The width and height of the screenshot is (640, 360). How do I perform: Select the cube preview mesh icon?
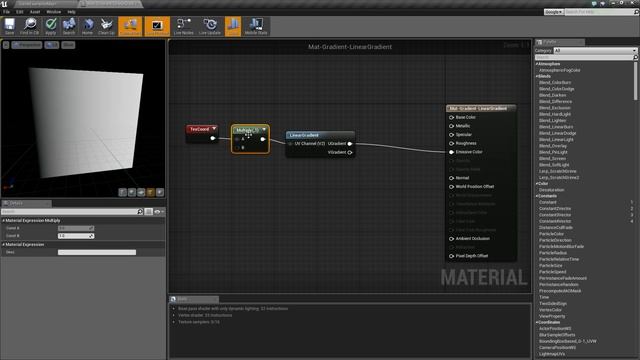pos(151,192)
